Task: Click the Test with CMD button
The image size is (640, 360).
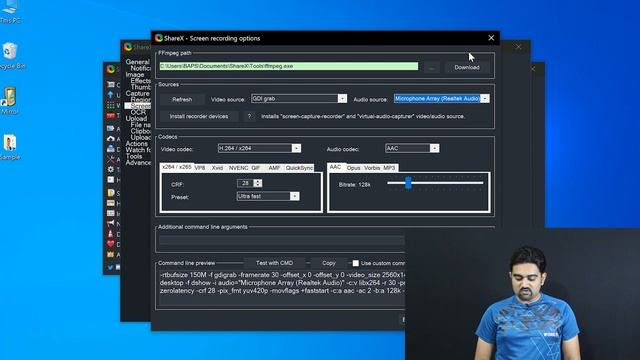Action: (274, 263)
